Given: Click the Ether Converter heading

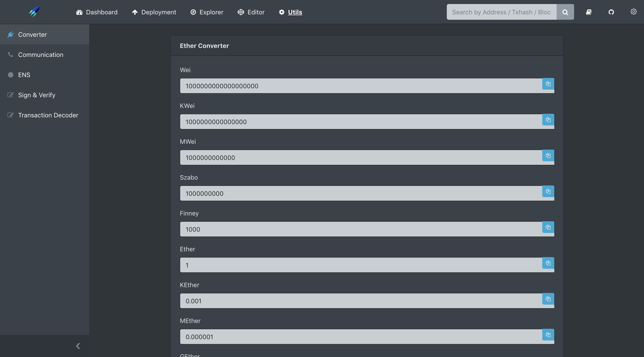Looking at the screenshot, I should 204,46.
